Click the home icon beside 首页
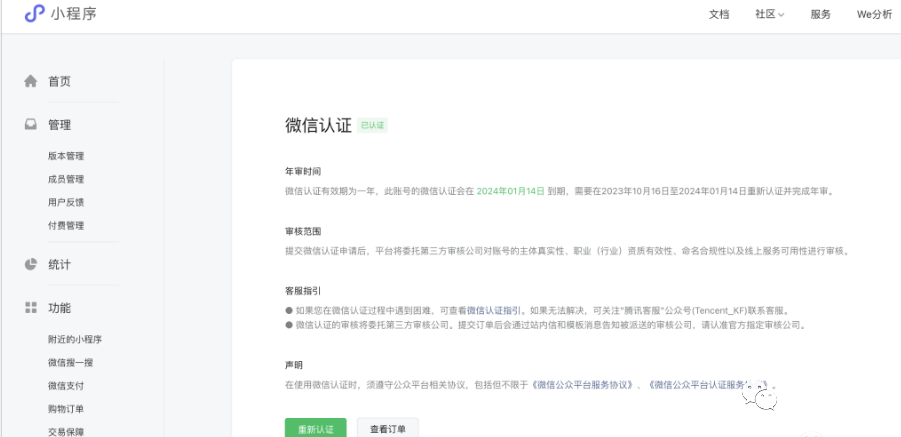Viewport: 901px width, 437px height. 30,82
